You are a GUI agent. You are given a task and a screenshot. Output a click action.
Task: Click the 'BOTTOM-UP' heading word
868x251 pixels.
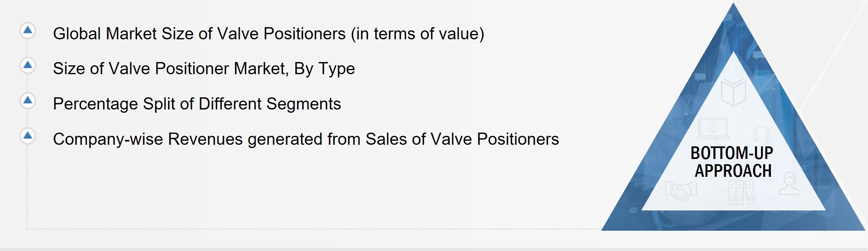click(x=732, y=153)
